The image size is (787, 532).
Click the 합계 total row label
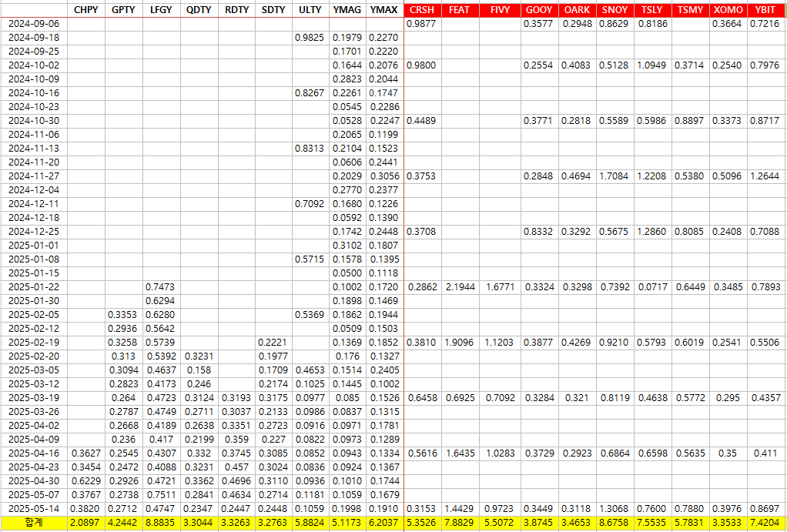pyautogui.click(x=34, y=523)
